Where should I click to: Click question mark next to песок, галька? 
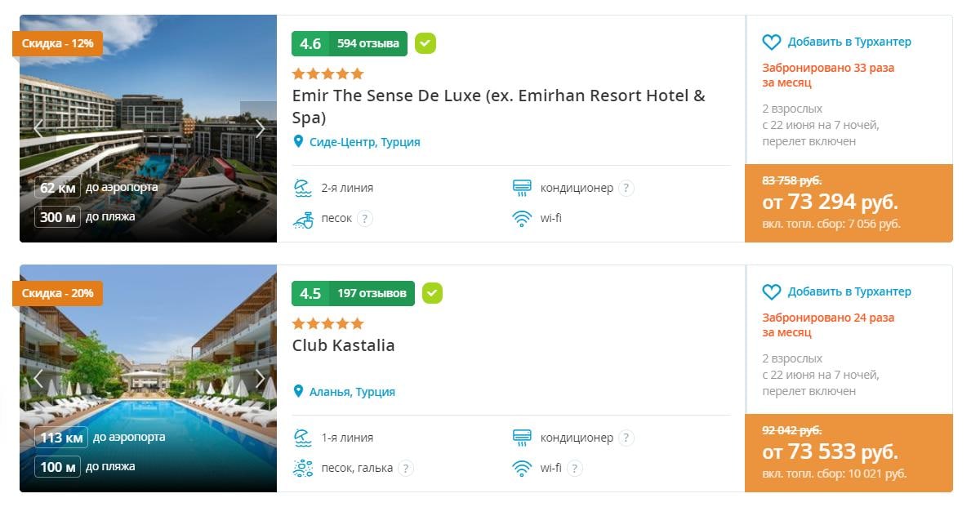(405, 468)
